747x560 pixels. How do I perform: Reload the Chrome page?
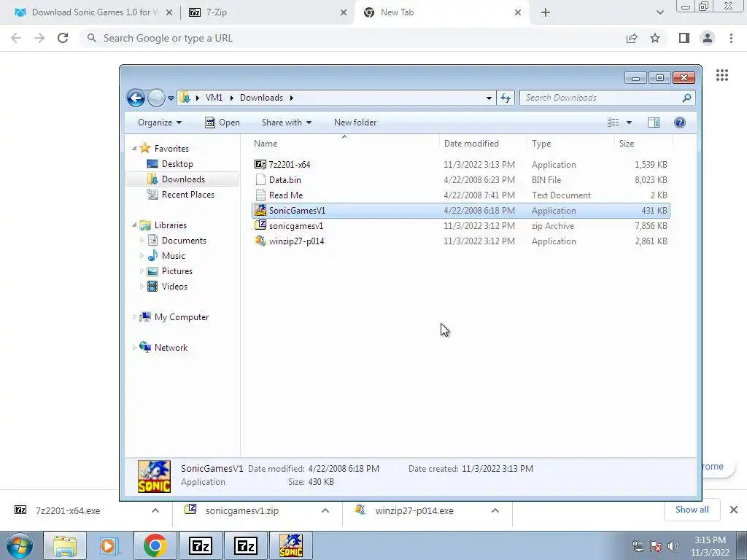coord(63,38)
